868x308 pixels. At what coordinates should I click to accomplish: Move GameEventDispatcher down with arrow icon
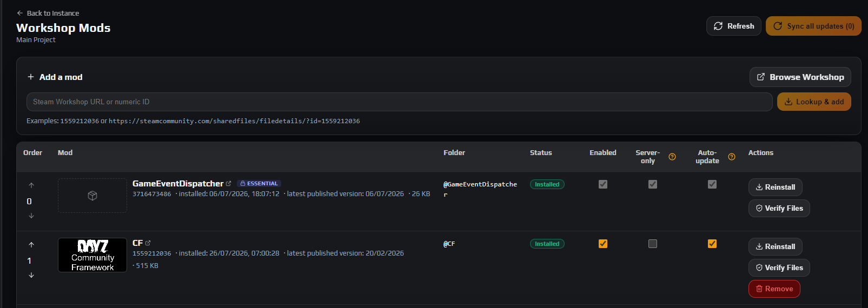(31, 216)
